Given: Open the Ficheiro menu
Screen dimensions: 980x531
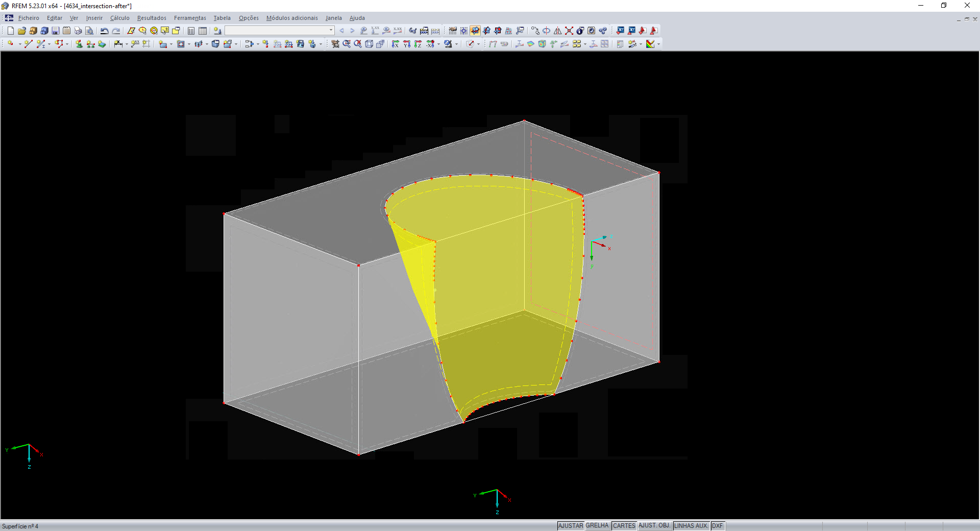Looking at the screenshot, I should 29,18.
